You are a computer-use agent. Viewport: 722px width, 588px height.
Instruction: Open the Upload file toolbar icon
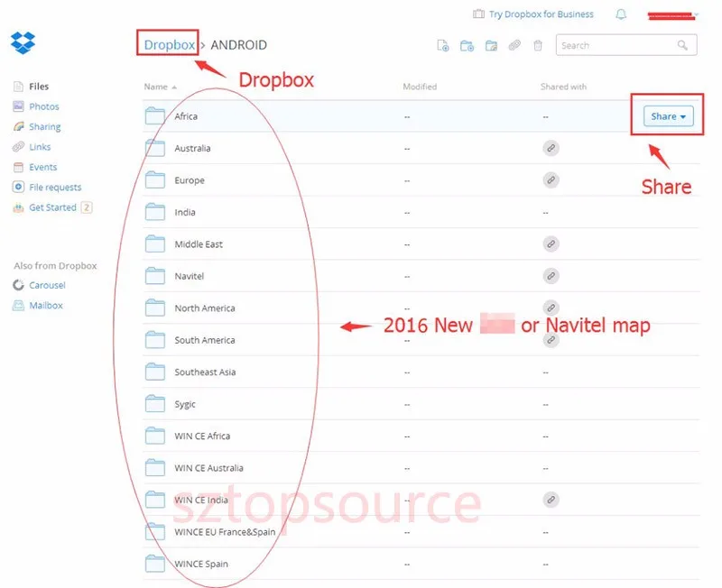tap(442, 46)
